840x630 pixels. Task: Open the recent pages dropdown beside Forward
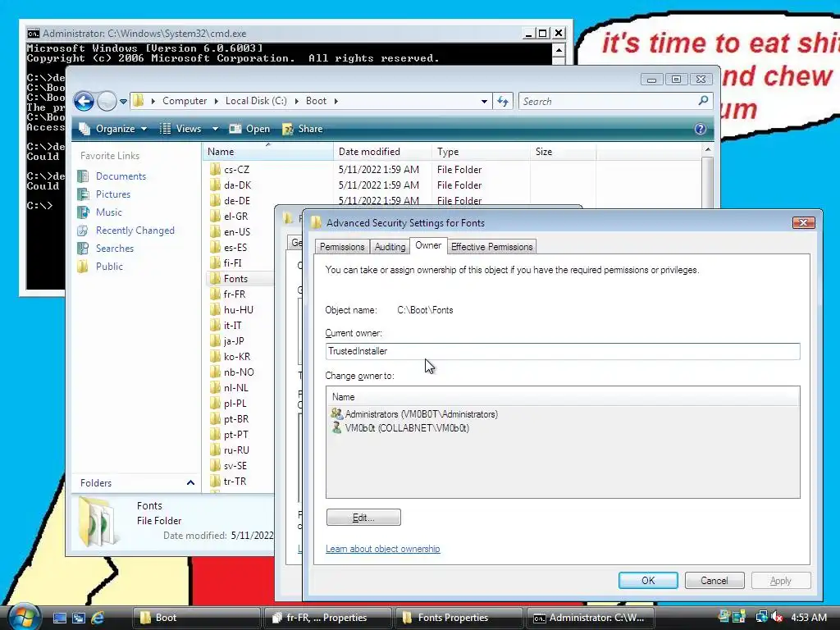pyautogui.click(x=123, y=101)
